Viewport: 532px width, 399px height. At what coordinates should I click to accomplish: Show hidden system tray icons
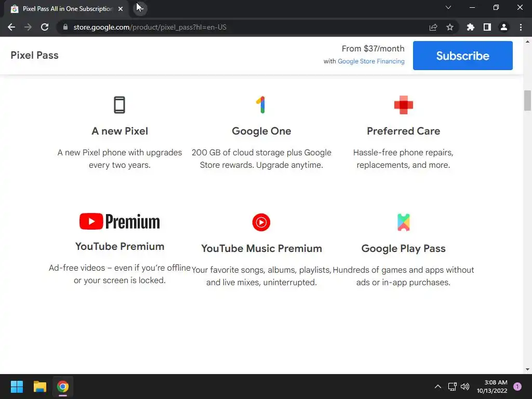(437, 387)
